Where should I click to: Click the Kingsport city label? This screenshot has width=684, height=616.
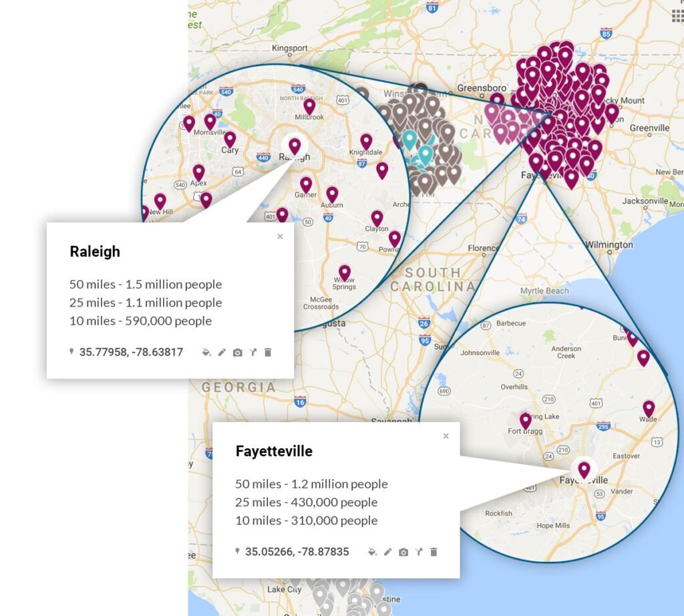click(290, 48)
